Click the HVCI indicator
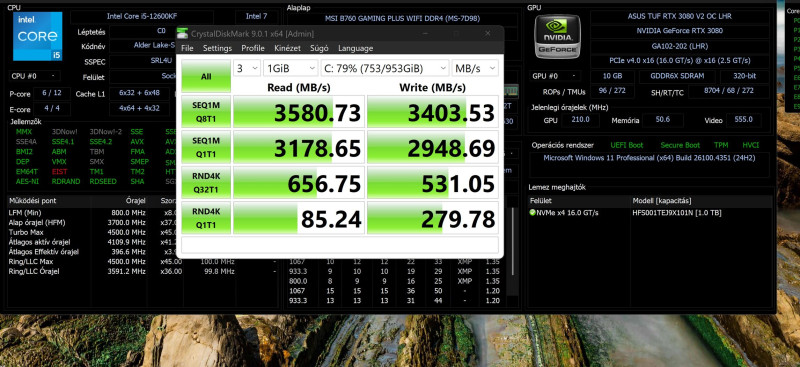The height and width of the screenshot is (367, 800). (751, 145)
